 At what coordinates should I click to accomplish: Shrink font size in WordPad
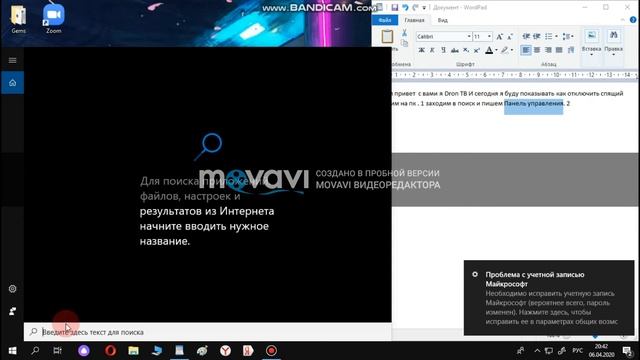pyautogui.click(x=509, y=37)
